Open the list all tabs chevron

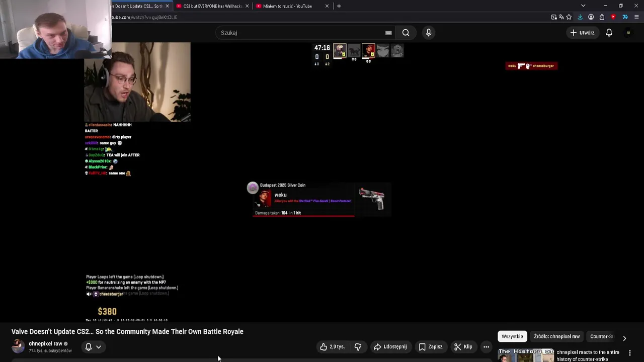click(x=583, y=6)
